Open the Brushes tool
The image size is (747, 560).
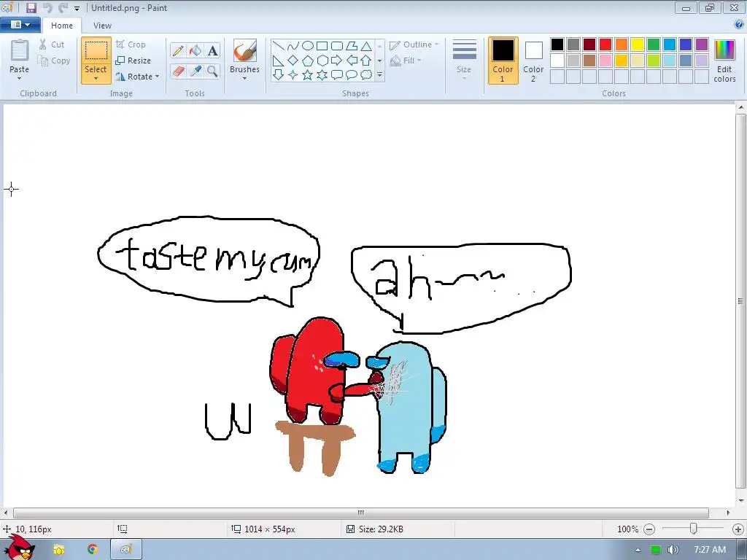pyautogui.click(x=245, y=60)
